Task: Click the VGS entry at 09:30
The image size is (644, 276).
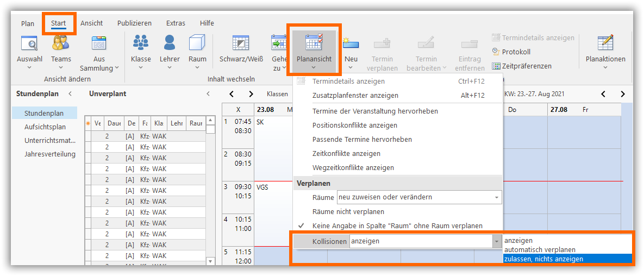Action: (262, 186)
